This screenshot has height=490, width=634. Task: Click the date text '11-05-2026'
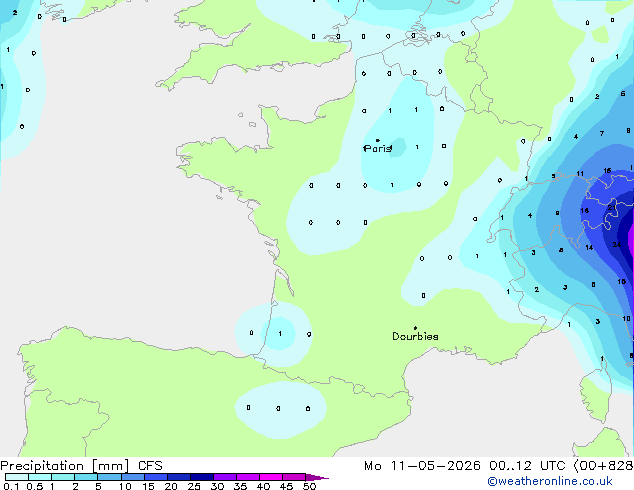[x=435, y=466]
